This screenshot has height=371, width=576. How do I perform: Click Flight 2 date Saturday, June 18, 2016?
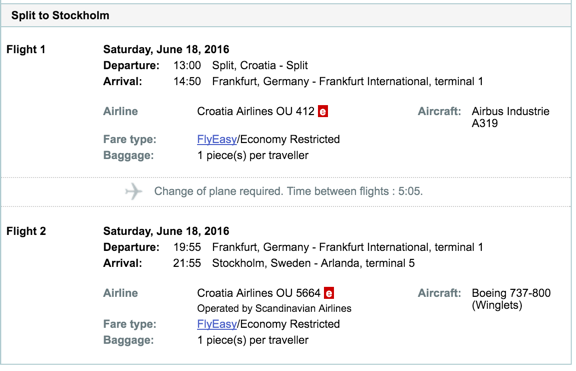[x=166, y=231]
